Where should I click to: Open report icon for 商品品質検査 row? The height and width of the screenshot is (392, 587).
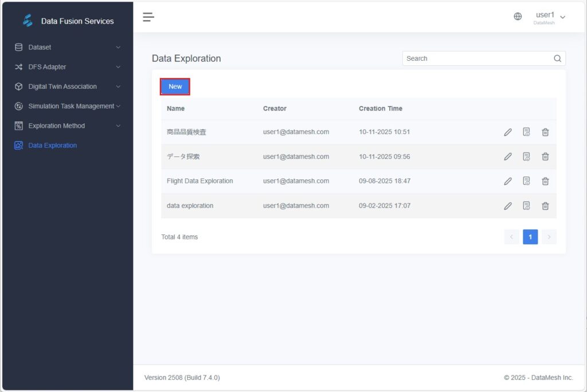coord(526,132)
